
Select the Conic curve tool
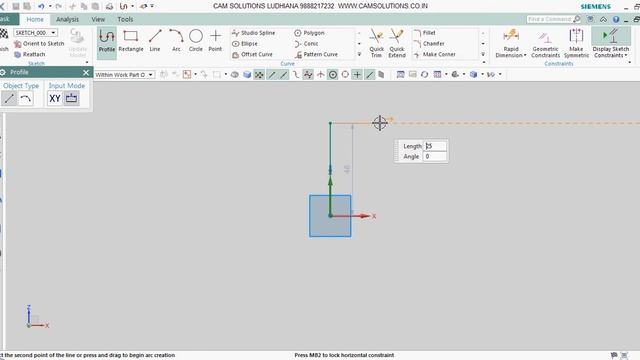click(306, 44)
